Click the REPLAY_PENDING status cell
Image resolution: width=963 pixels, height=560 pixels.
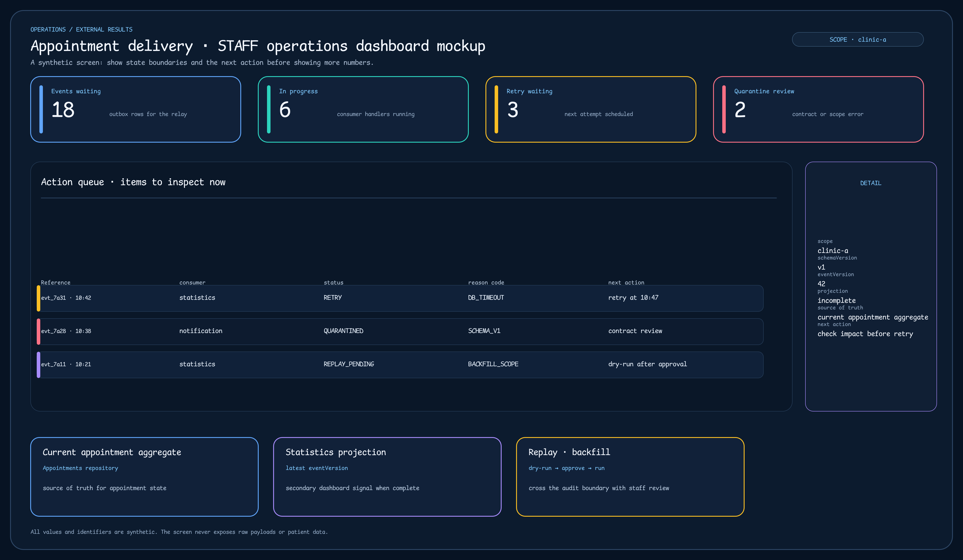(x=349, y=364)
